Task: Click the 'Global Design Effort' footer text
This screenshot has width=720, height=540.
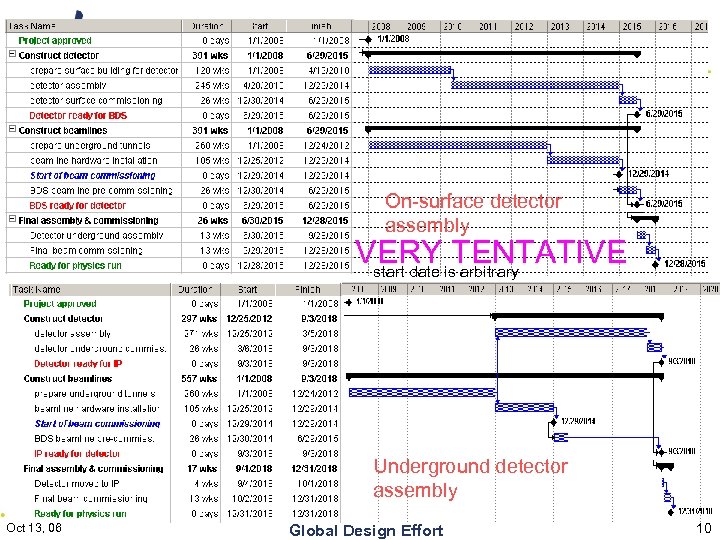Action: coord(366,530)
